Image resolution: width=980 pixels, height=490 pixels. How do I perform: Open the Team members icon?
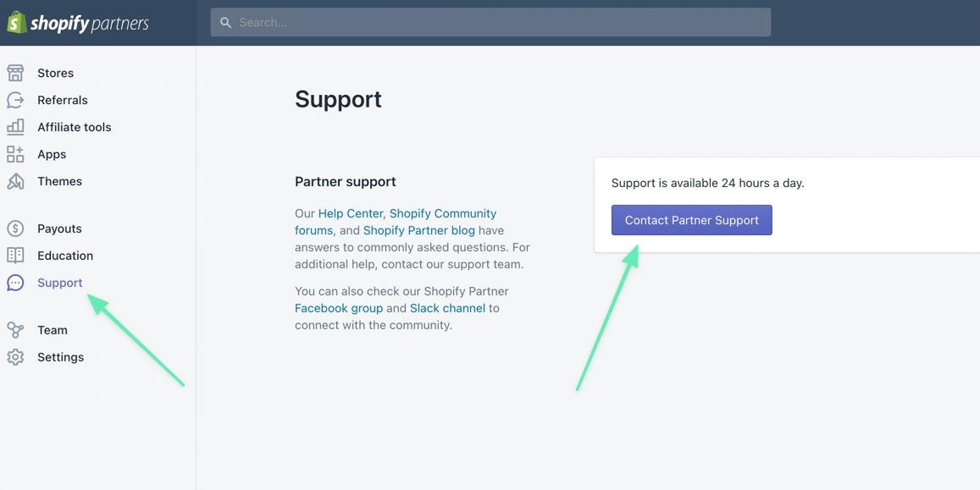[x=15, y=330]
